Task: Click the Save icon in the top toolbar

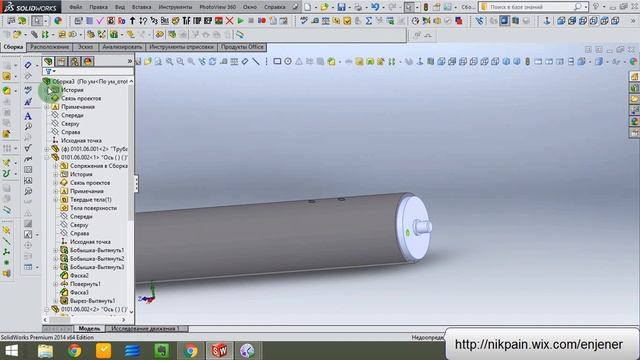Action: [x=341, y=7]
